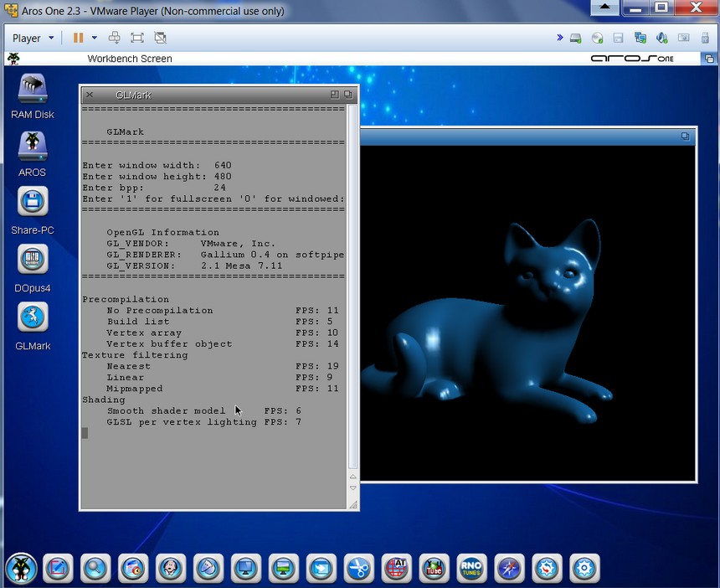Click the scissors icon in the dock

tap(358, 568)
